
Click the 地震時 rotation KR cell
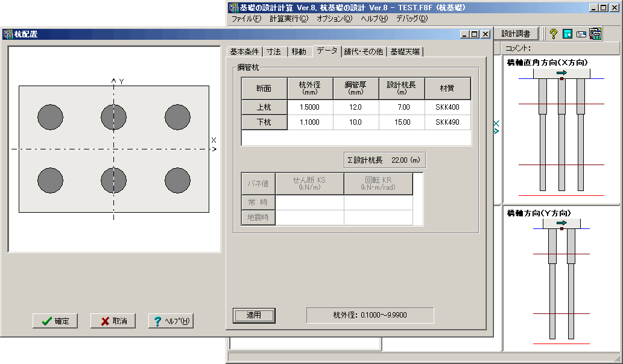click(x=378, y=218)
